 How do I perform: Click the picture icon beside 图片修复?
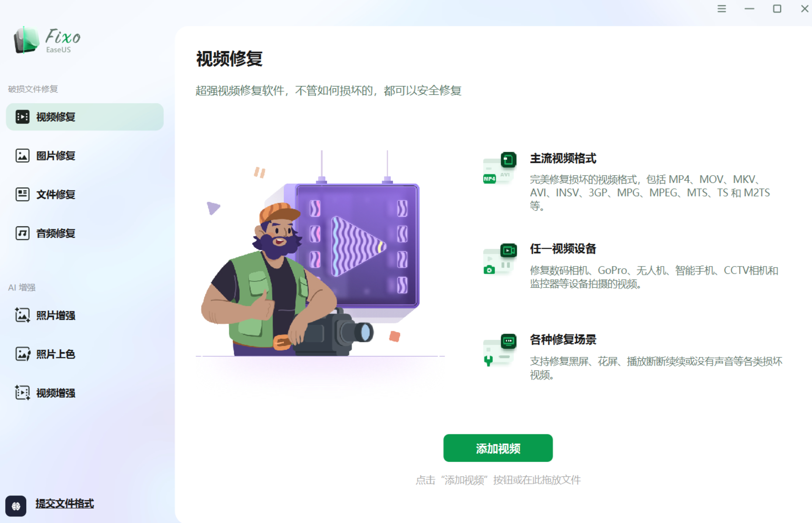(x=22, y=156)
